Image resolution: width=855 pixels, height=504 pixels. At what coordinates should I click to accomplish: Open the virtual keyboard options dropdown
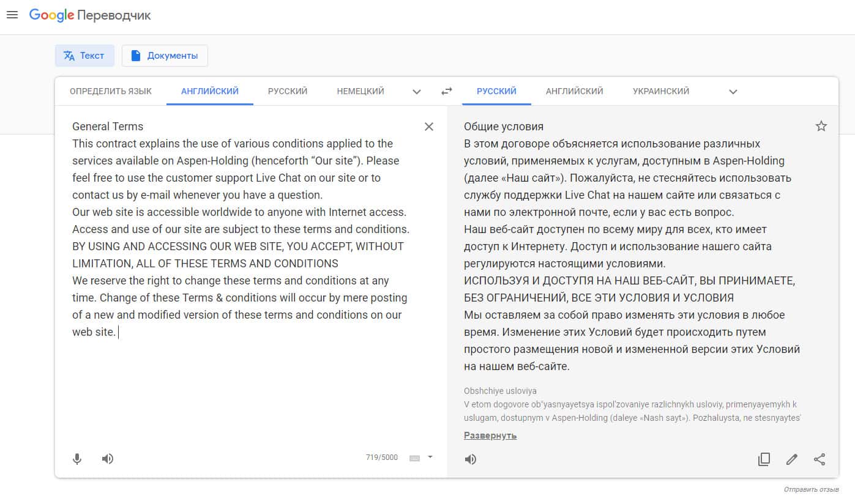(x=430, y=457)
